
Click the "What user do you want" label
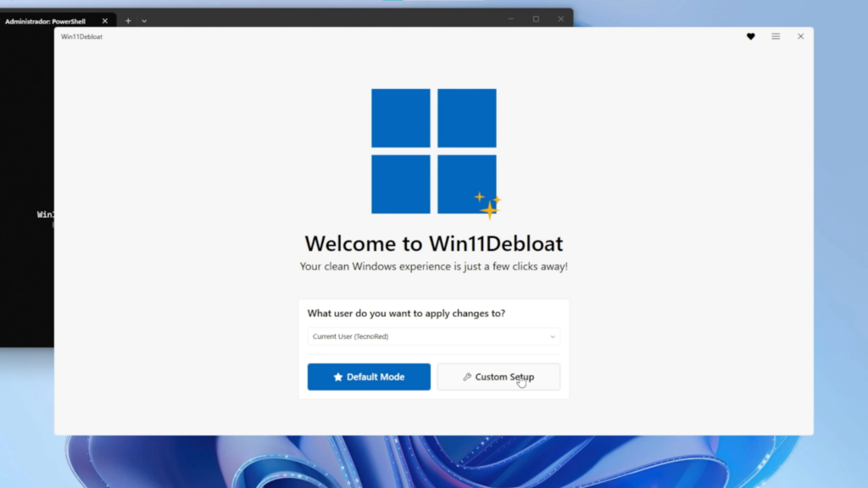(x=406, y=313)
